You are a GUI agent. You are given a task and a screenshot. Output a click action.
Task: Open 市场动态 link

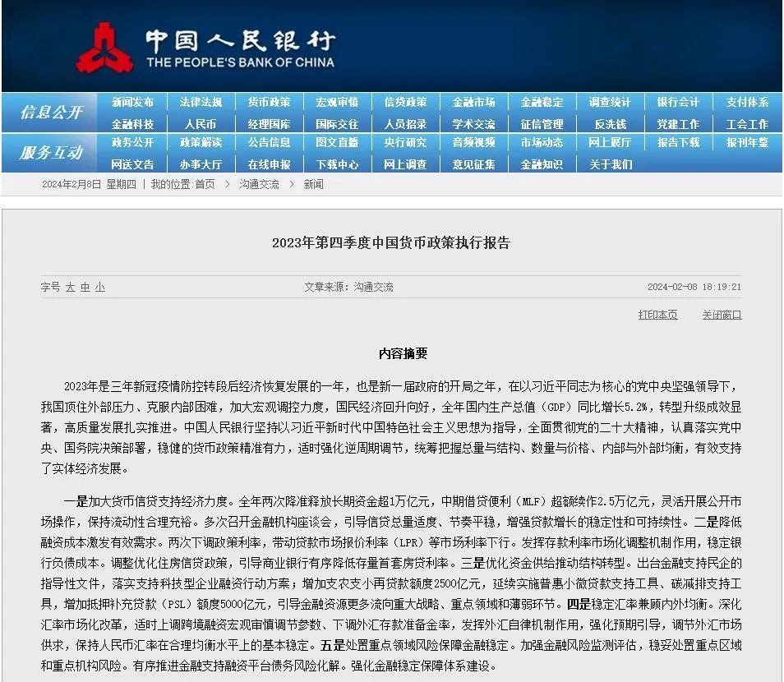pyautogui.click(x=542, y=142)
